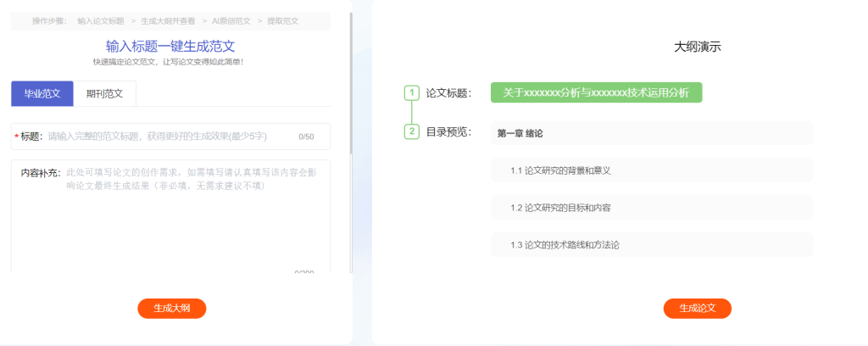This screenshot has width=868, height=346.
Task: Click the left panel vertical scrollbar
Action: click(x=351, y=85)
